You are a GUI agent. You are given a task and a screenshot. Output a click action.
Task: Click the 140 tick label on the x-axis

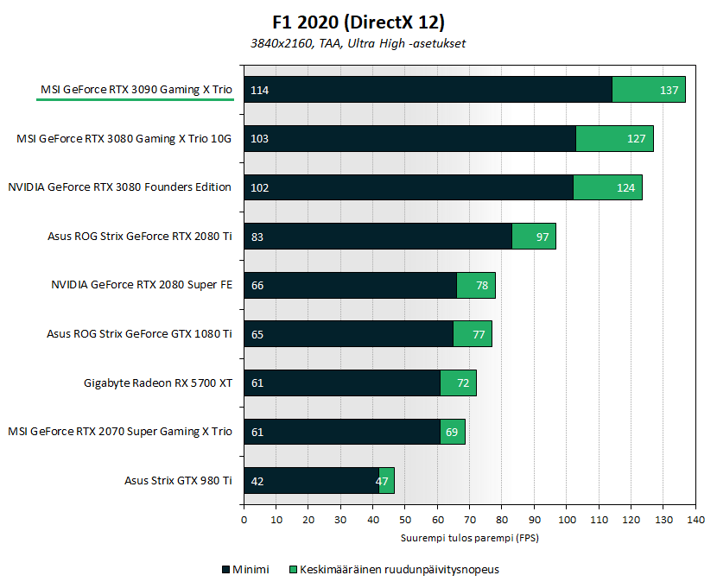(x=695, y=520)
